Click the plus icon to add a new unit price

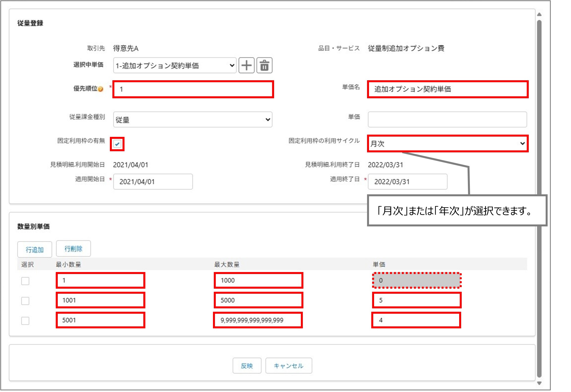click(x=247, y=65)
